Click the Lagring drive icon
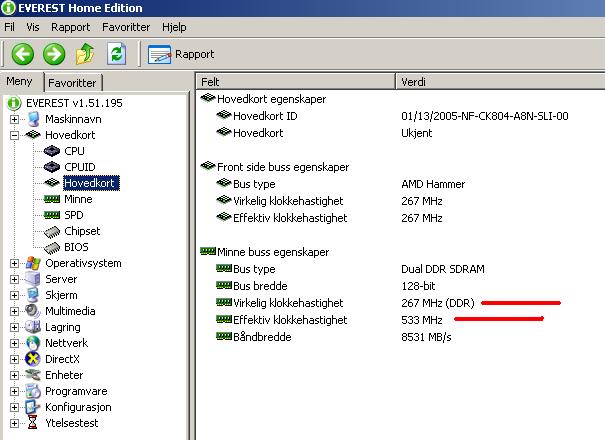Viewport: 605px width, 440px height. point(33,327)
